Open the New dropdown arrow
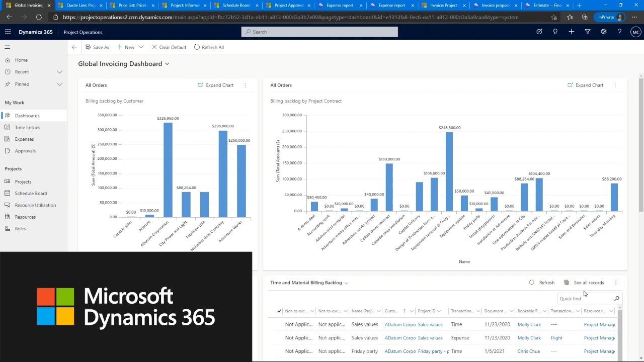 pos(141,47)
